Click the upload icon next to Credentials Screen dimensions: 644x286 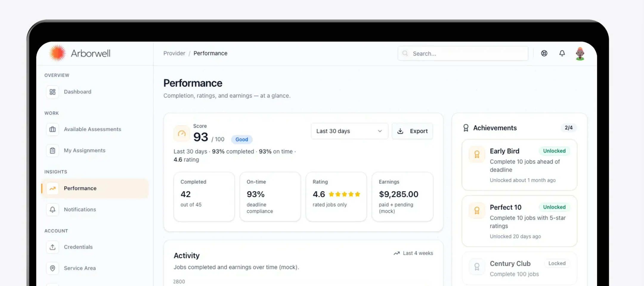point(52,247)
